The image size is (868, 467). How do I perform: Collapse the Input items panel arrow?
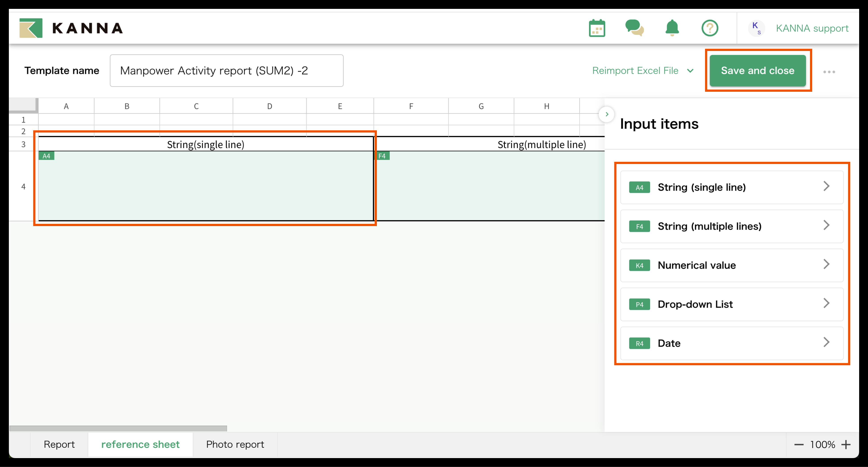click(x=606, y=114)
